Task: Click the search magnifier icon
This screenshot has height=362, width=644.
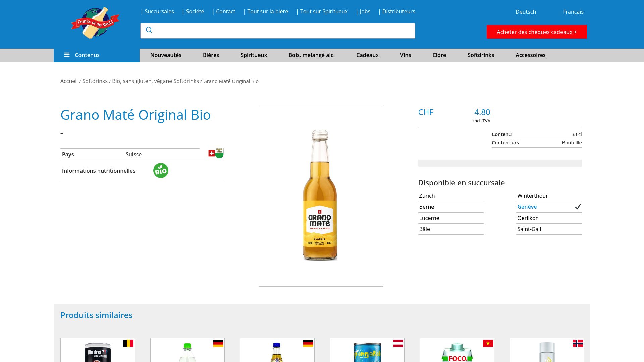Action: [149, 31]
